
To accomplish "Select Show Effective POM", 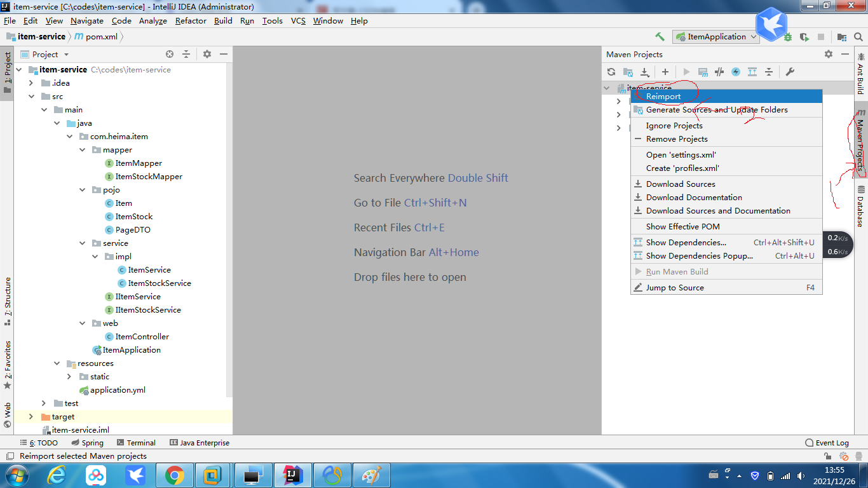I will coord(726,227).
